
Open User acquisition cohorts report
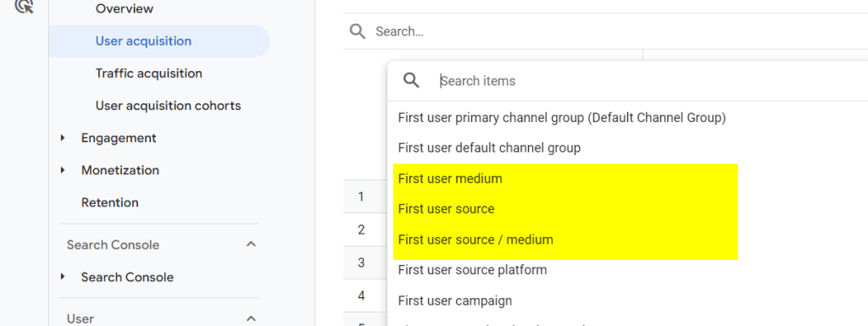[169, 106]
